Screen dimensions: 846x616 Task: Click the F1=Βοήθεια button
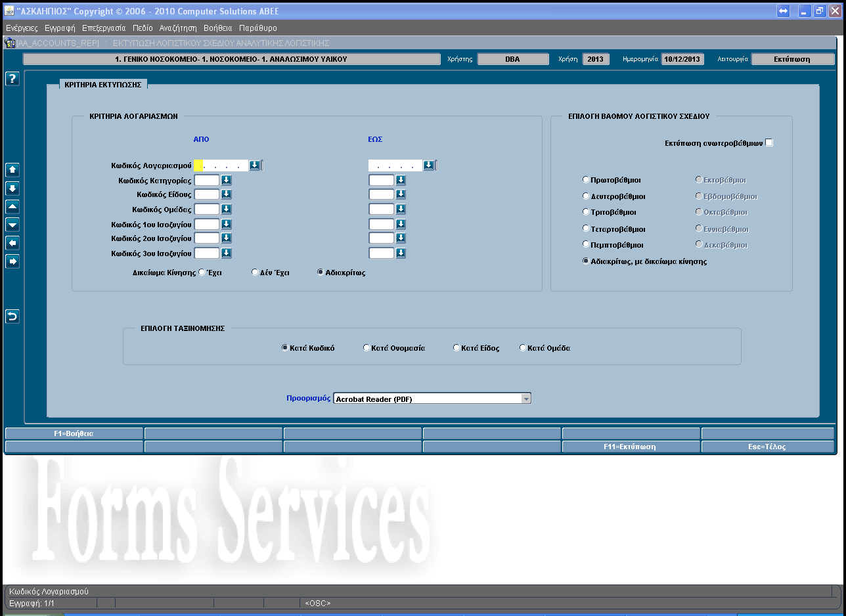click(x=74, y=433)
